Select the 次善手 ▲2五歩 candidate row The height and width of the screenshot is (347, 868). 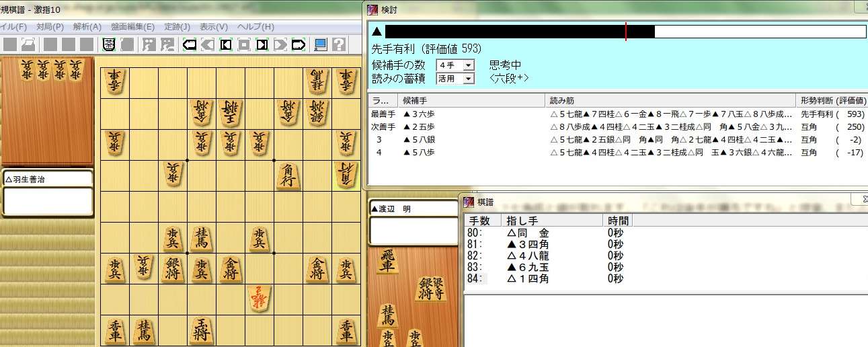tap(617, 127)
